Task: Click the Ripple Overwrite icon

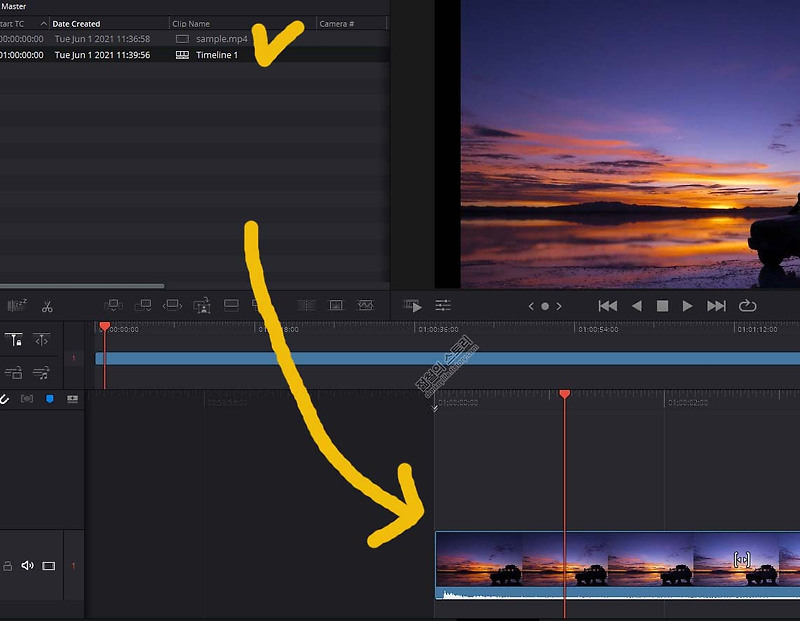Action: click(172, 305)
